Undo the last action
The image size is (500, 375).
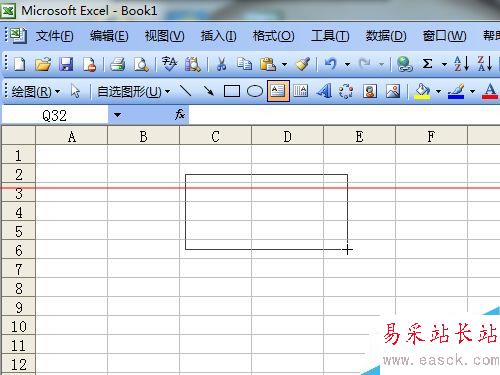[330, 63]
